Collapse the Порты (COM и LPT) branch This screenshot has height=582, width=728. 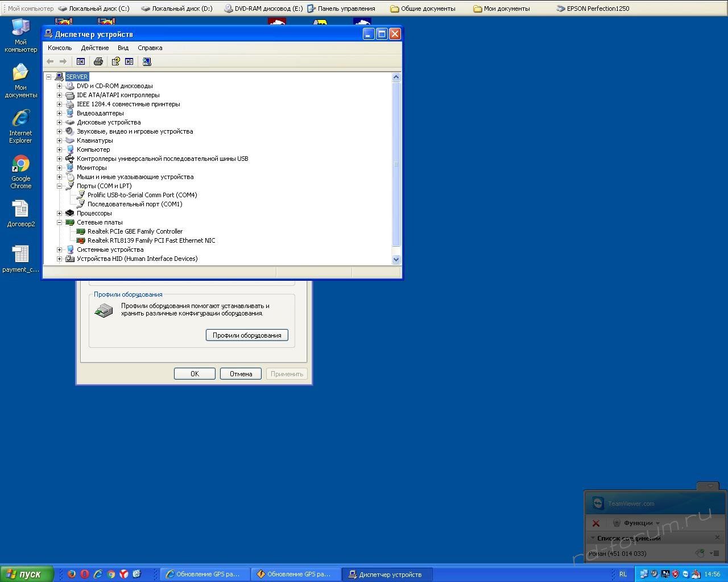59,186
